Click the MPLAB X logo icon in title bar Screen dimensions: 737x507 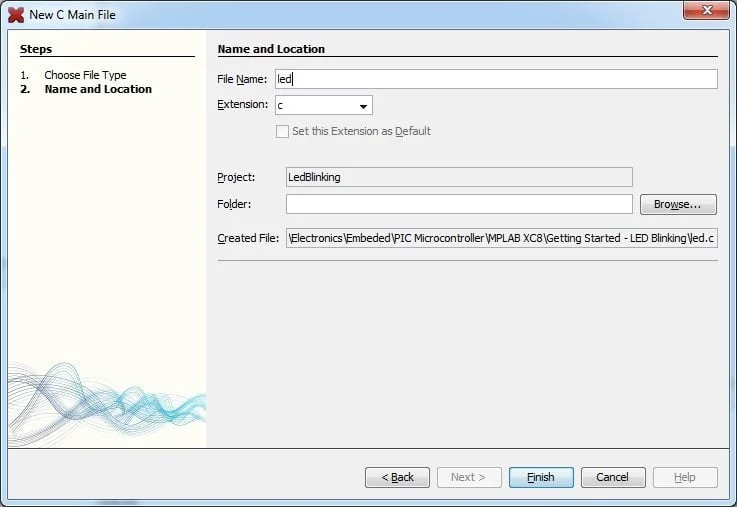[16, 15]
